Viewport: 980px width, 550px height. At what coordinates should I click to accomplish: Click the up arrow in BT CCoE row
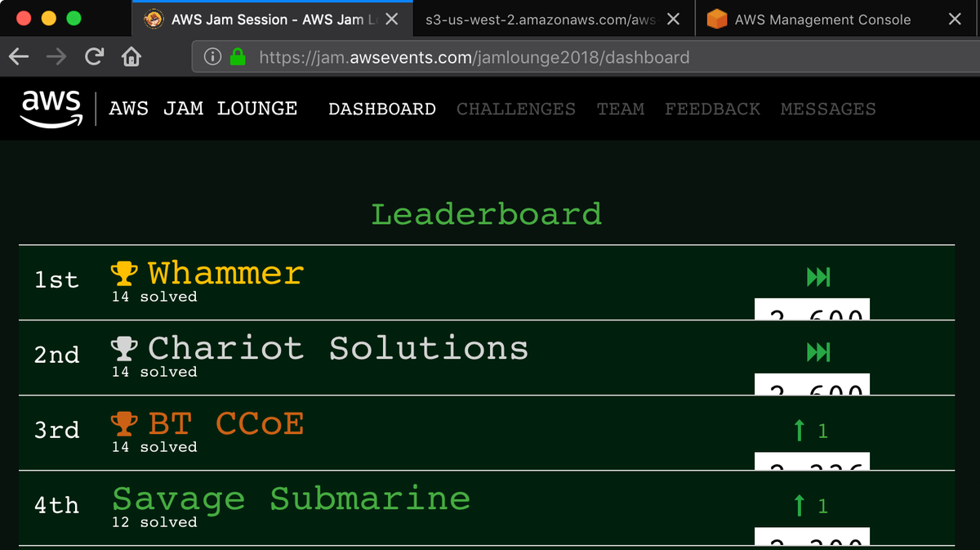(x=800, y=430)
